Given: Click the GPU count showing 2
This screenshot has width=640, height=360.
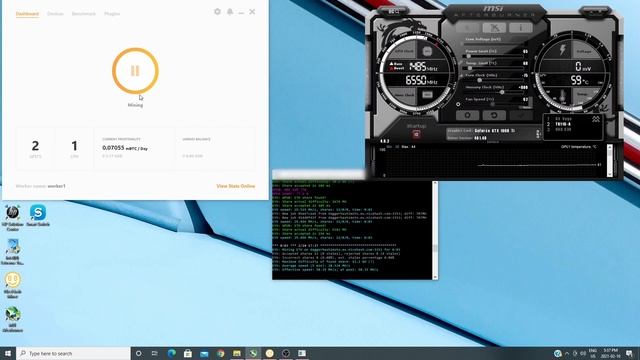Looking at the screenshot, I should (x=36, y=146).
